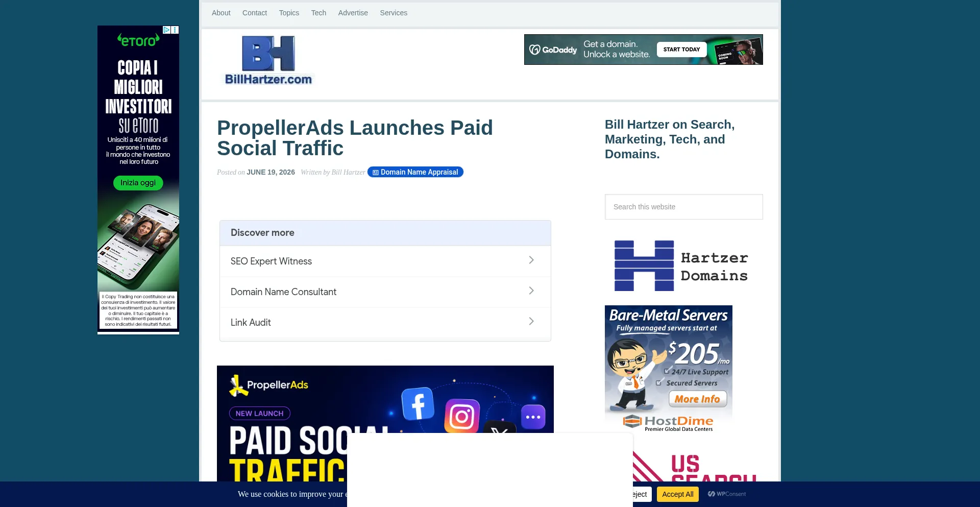Image resolution: width=980 pixels, height=507 pixels.
Task: Select Tech in the navigation bar
Action: (x=318, y=13)
